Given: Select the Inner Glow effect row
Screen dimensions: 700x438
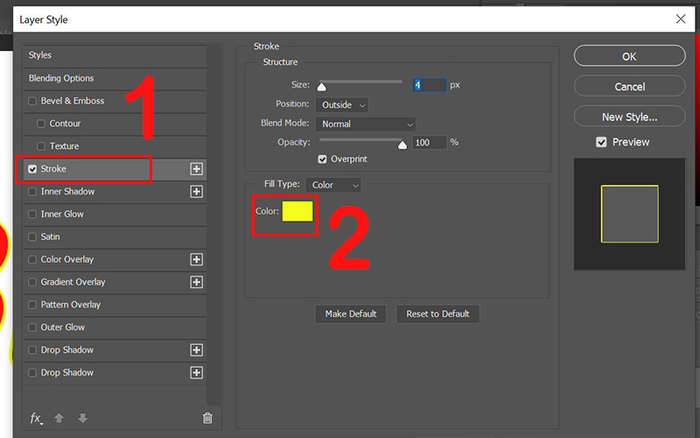Looking at the screenshot, I should [x=115, y=214].
